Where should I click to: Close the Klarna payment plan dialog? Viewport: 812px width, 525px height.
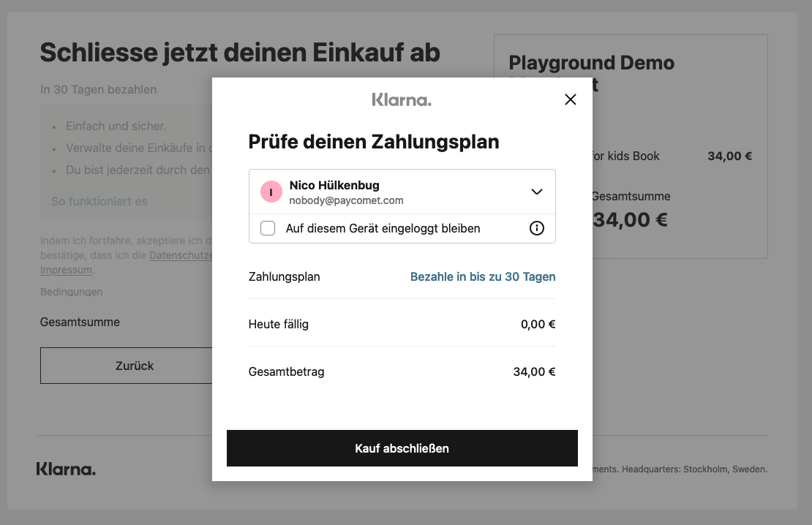(x=570, y=99)
